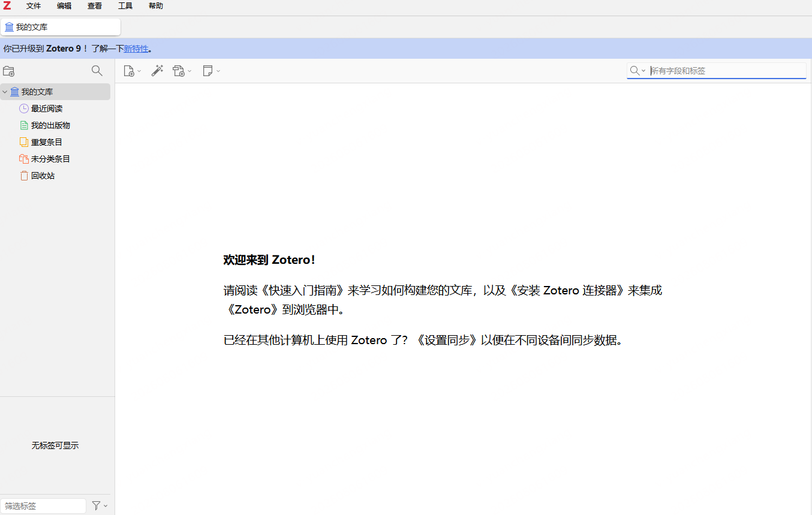Open the 帮助 menu
Image resolution: width=812 pixels, height=515 pixels.
pyautogui.click(x=156, y=6)
